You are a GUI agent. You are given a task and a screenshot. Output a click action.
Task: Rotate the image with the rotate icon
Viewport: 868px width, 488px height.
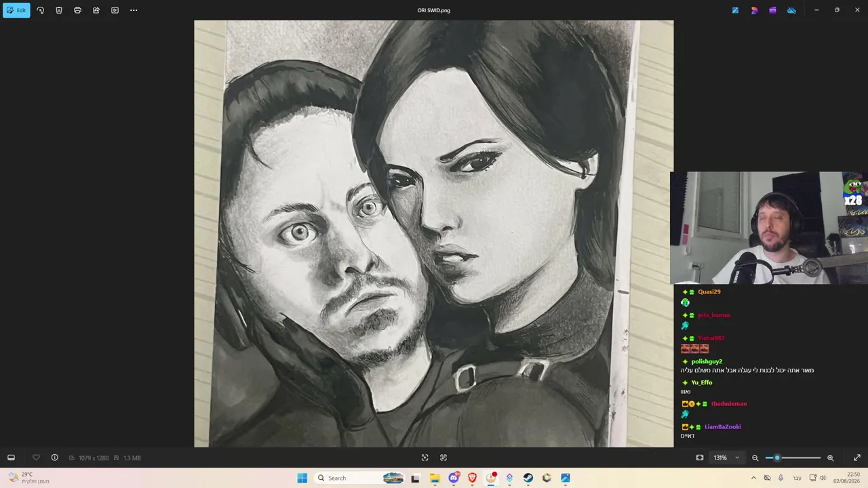click(x=40, y=10)
